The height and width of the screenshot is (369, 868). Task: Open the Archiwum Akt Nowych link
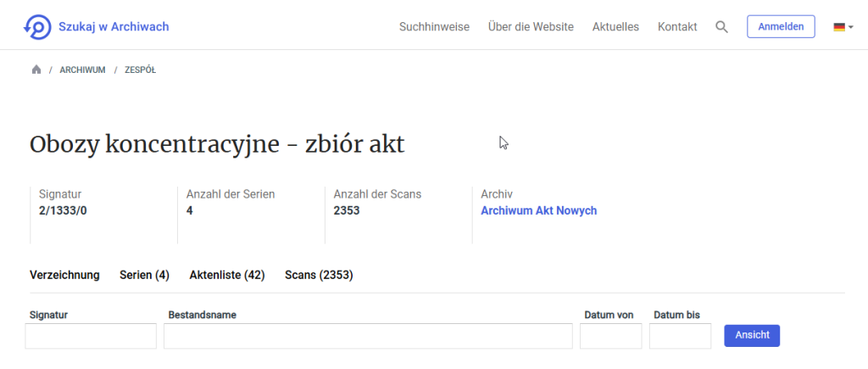coord(538,210)
